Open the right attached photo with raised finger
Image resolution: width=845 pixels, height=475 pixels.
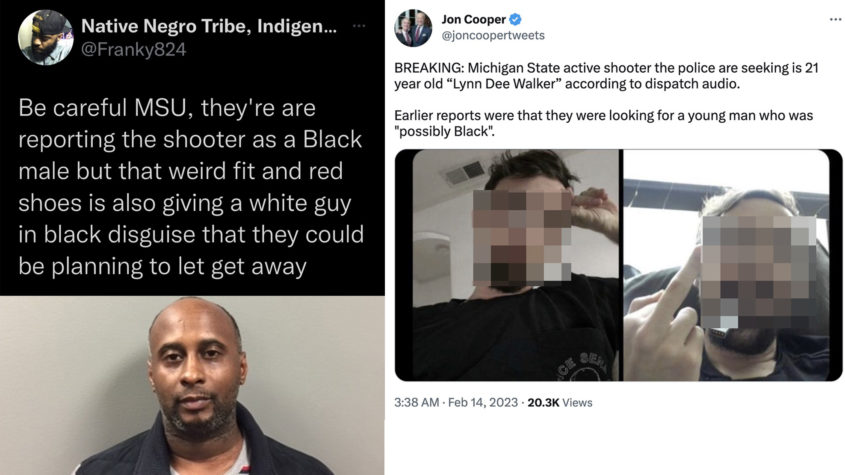[x=732, y=265]
